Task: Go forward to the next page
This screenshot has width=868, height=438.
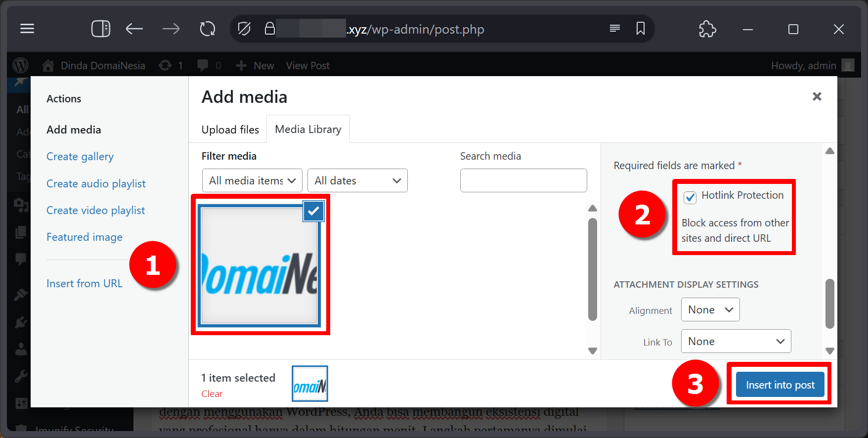Action: click(x=171, y=29)
